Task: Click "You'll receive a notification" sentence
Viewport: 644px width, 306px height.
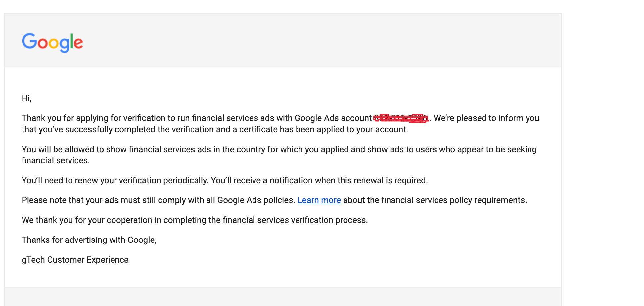Action: [x=319, y=180]
